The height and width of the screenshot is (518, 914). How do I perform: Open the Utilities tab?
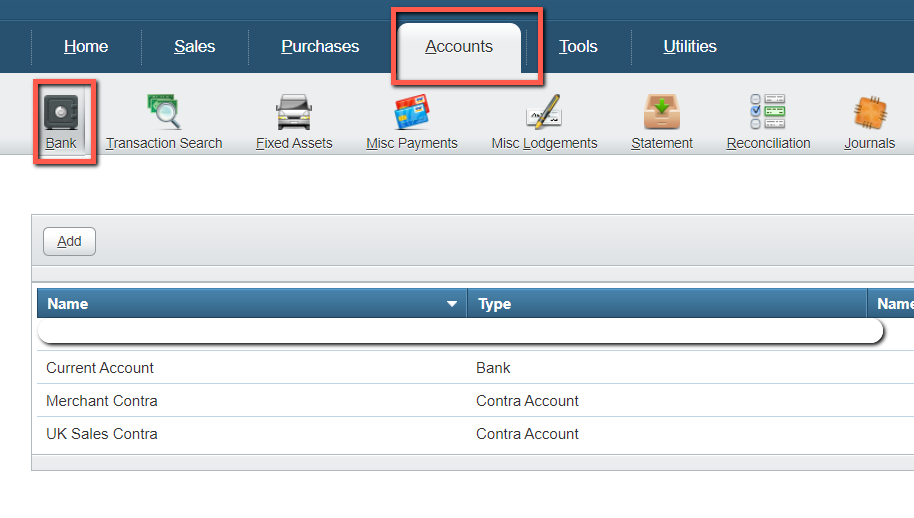[690, 47]
